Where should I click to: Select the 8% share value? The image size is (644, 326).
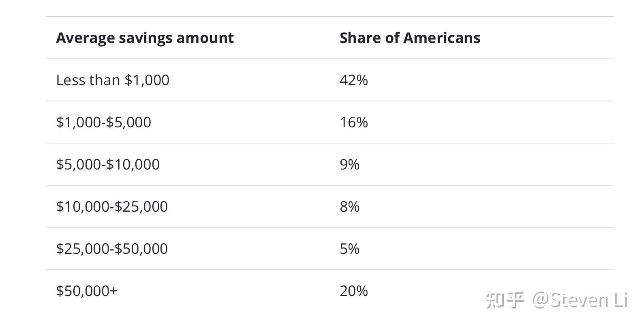tap(349, 207)
